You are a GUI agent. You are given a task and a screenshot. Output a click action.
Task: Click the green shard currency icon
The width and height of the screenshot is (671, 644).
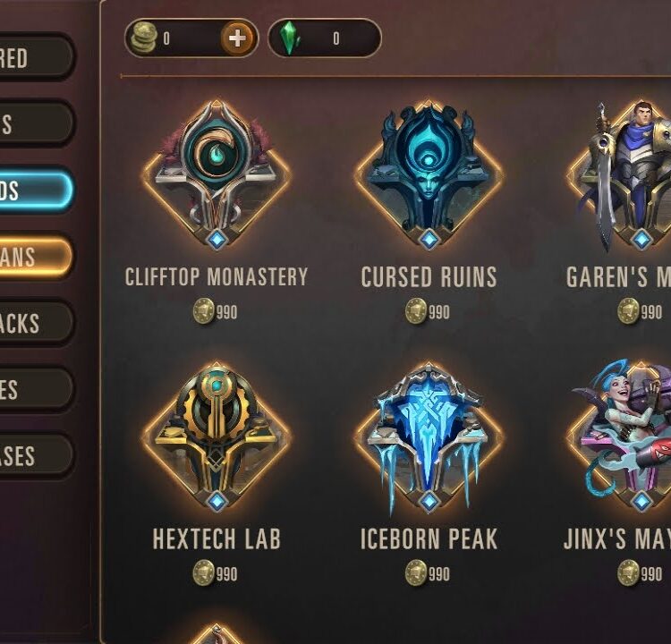pos(289,38)
